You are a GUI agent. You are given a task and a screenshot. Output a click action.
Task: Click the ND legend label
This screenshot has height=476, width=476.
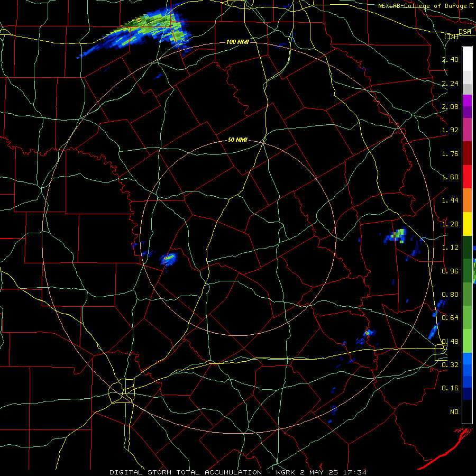coord(454,412)
